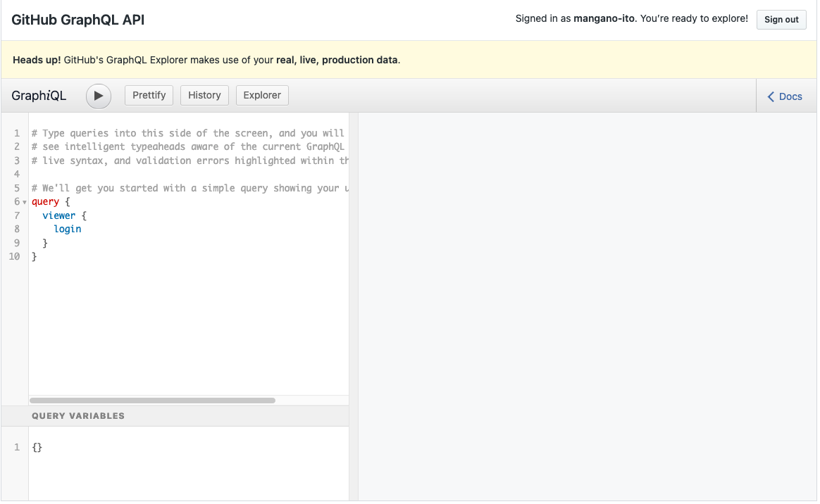Image resolution: width=820 pixels, height=504 pixels.
Task: Click the GitHub GraphQL API heading
Action: point(78,20)
